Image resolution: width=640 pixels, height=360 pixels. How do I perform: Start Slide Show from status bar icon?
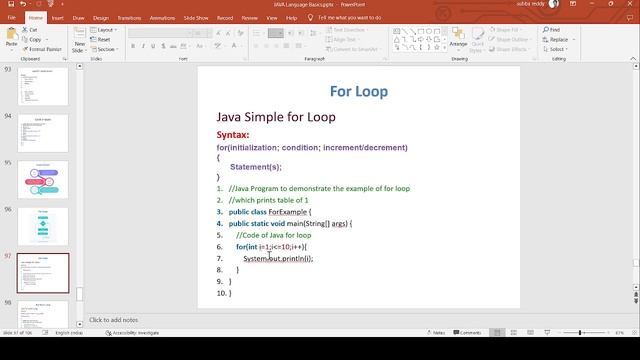pos(547,333)
